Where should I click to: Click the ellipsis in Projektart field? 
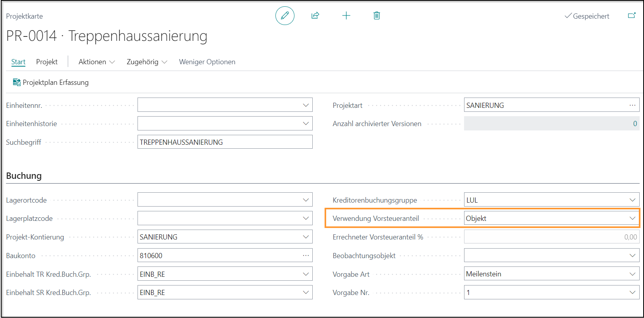(632, 105)
